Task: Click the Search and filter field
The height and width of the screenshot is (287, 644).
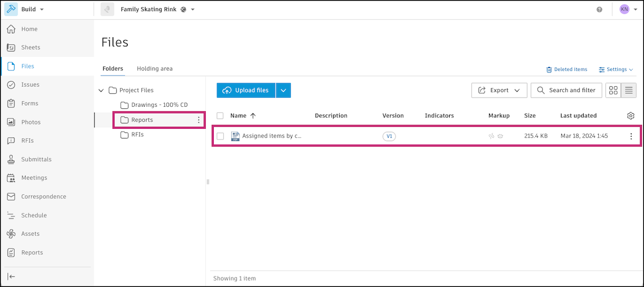Action: (x=566, y=91)
